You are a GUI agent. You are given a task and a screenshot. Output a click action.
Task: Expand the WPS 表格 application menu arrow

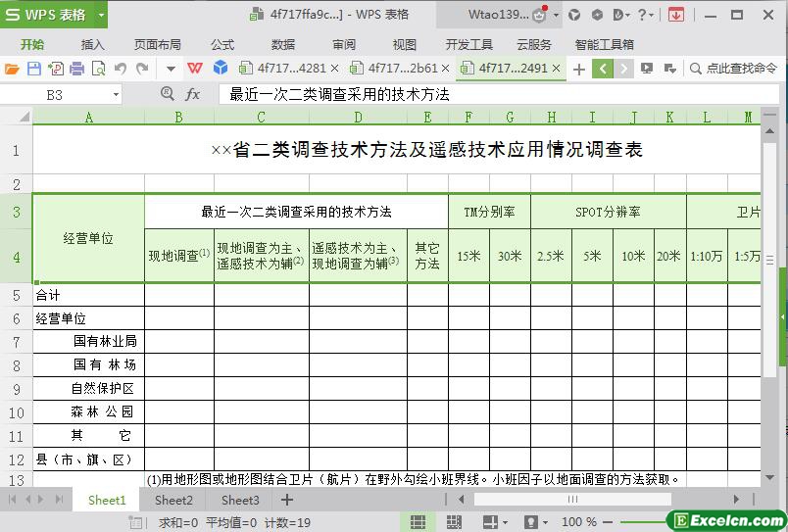pos(101,15)
